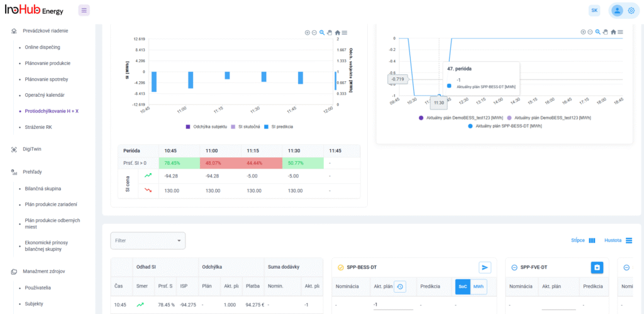
Task: Toggle Odchýlka subjektu legend series
Action: pos(206,126)
